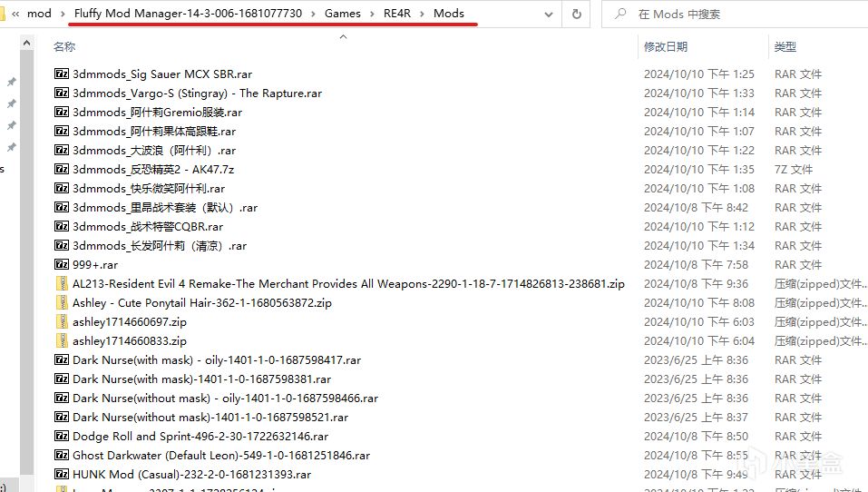Select icon of Ghost Darkwater (Default Leon) rar
868x492 pixels.
62,455
